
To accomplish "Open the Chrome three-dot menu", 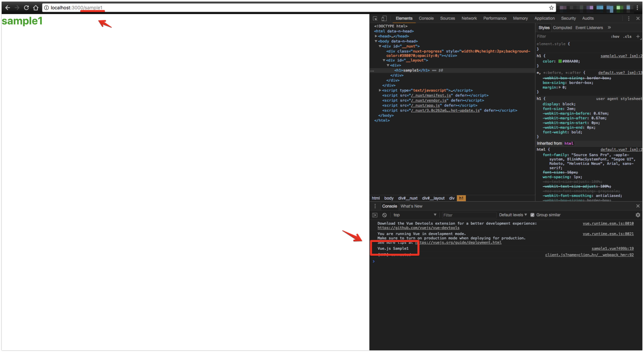I will [x=637, y=8].
